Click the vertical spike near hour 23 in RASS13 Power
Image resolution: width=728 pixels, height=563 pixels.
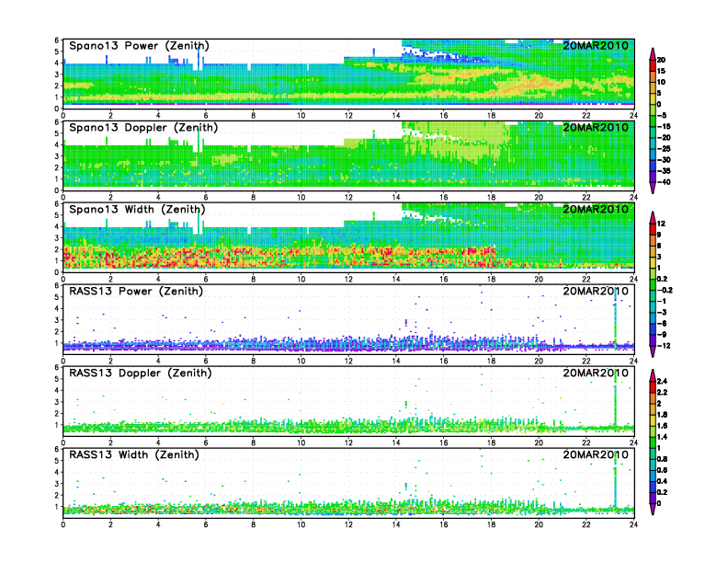[615, 318]
